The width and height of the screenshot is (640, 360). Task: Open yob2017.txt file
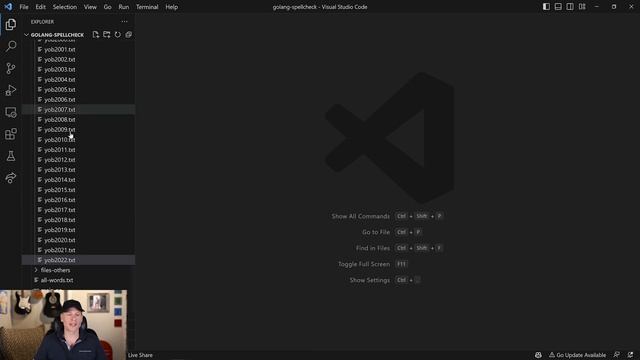click(x=78, y=210)
